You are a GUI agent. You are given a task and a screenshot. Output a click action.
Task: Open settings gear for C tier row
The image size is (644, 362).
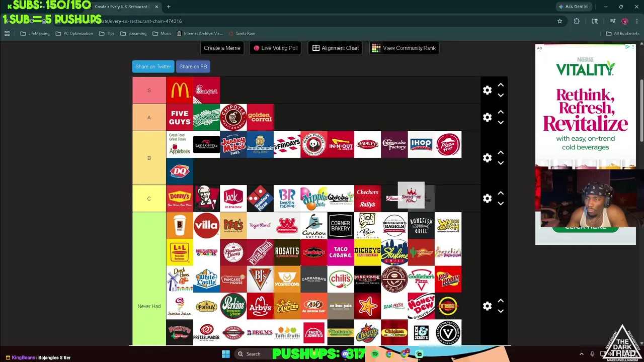(x=487, y=198)
